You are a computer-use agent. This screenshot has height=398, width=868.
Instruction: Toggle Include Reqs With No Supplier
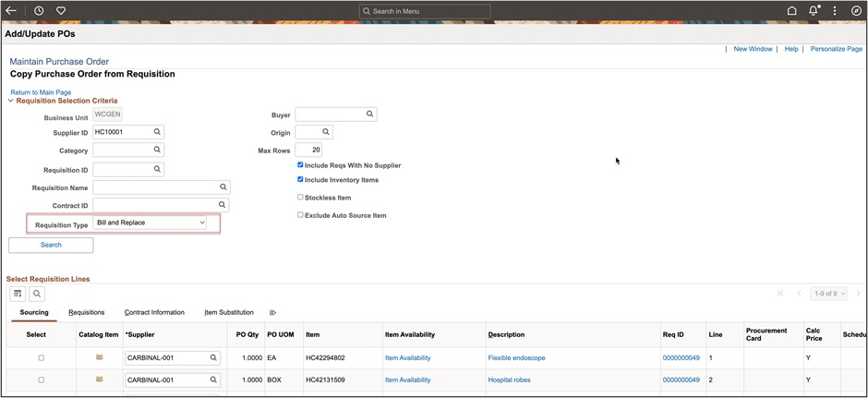300,165
